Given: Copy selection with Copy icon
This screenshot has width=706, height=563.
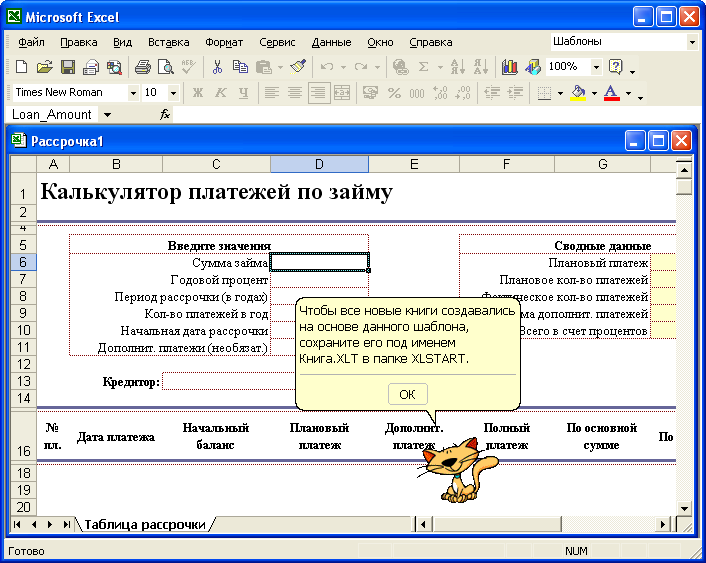Looking at the screenshot, I should tap(240, 67).
